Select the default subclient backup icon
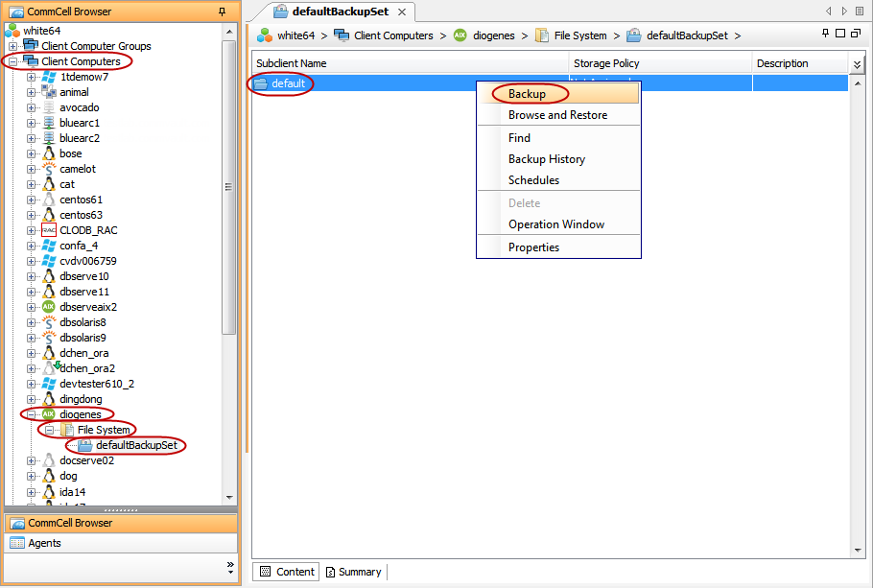Viewport: 873px width, 588px height. pos(261,83)
